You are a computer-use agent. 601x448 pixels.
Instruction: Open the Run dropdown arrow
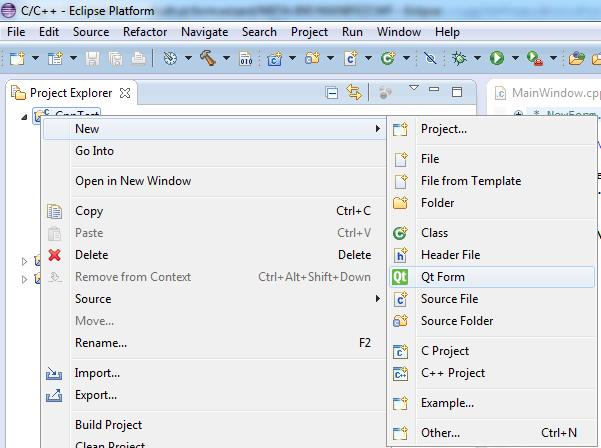(x=515, y=58)
